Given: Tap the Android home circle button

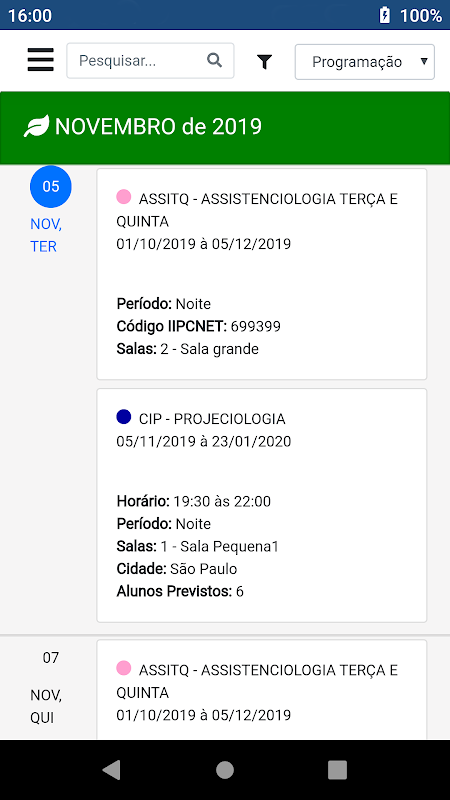Looking at the screenshot, I should (x=224, y=769).
